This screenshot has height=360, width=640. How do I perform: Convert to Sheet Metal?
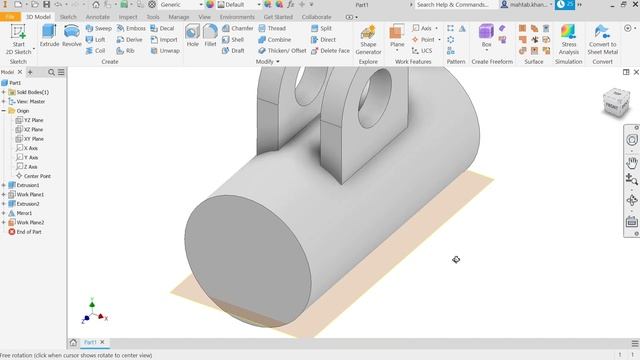pyautogui.click(x=602, y=39)
